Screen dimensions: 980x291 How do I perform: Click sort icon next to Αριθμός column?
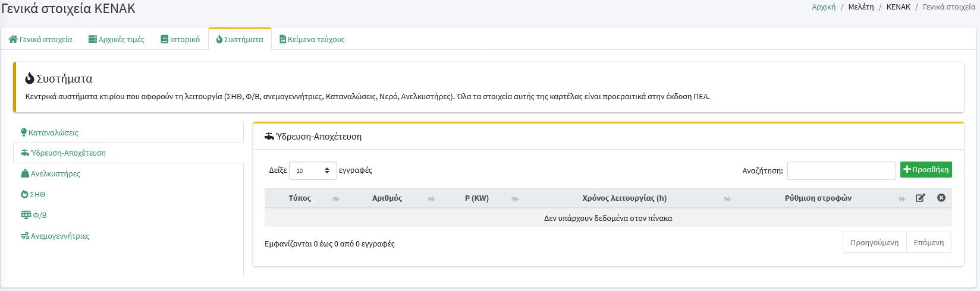click(431, 199)
